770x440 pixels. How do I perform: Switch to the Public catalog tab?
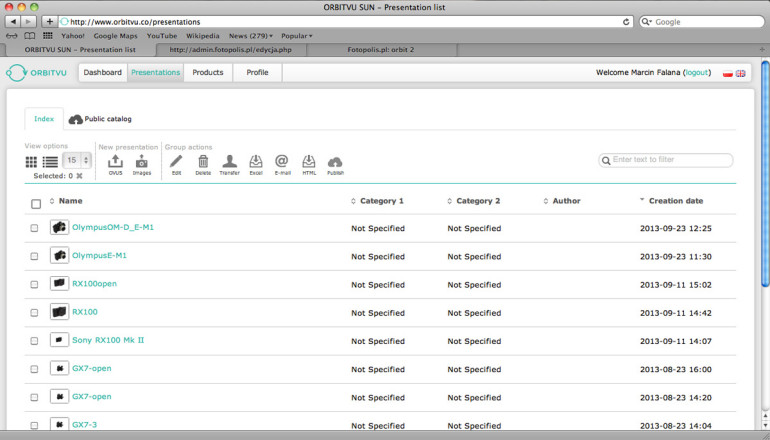pos(100,119)
